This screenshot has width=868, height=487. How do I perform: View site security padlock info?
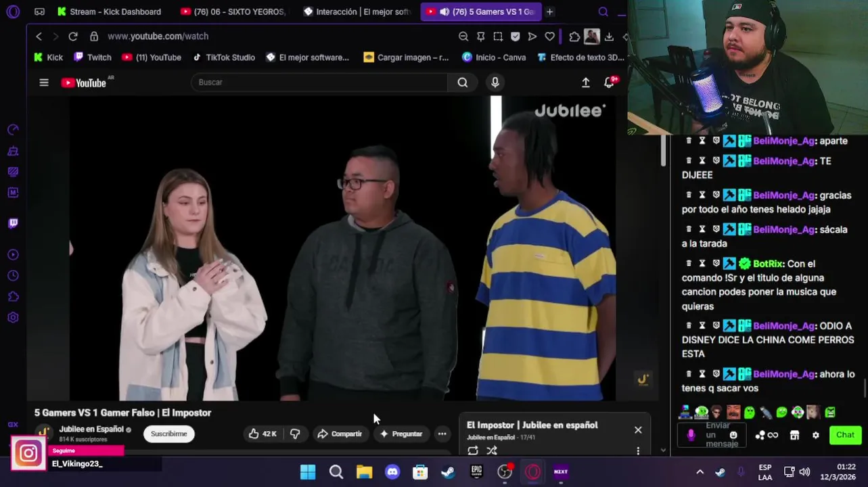[x=94, y=36]
